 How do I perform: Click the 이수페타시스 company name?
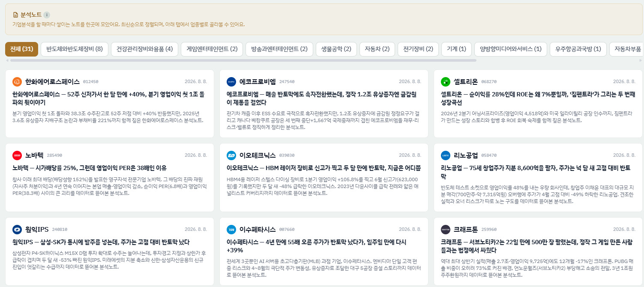258,230
